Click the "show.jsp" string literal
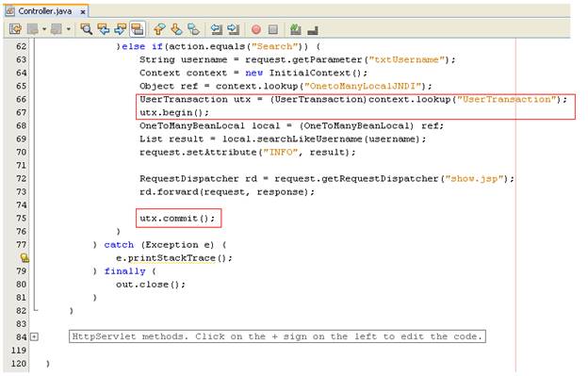Viewport: 588px width, 376px height. coord(474,178)
